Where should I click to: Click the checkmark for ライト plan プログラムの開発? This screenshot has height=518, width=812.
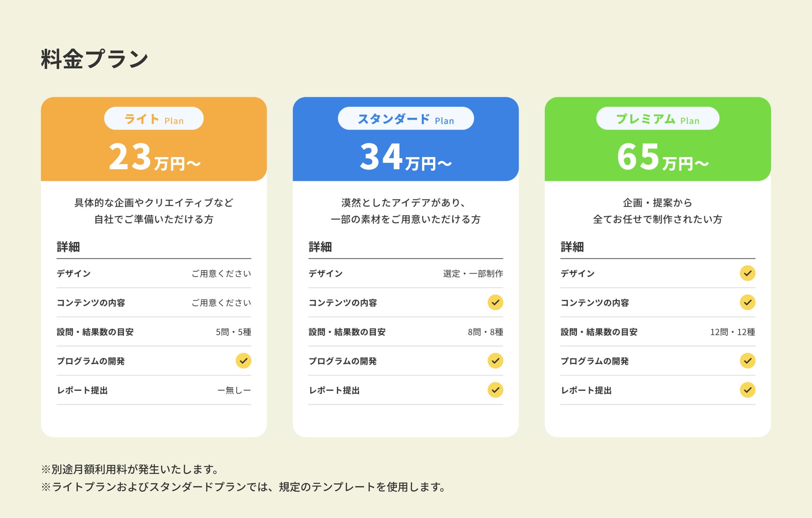pyautogui.click(x=243, y=361)
